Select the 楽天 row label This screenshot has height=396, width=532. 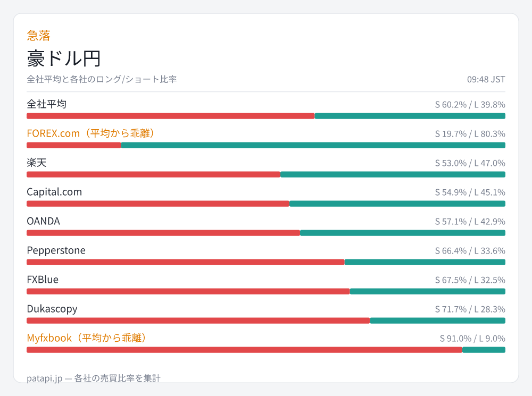(37, 163)
